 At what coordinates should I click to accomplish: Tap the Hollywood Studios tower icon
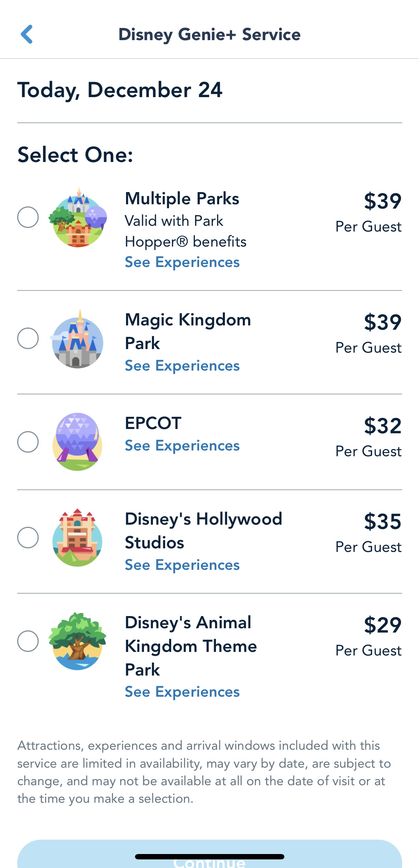[77, 538]
